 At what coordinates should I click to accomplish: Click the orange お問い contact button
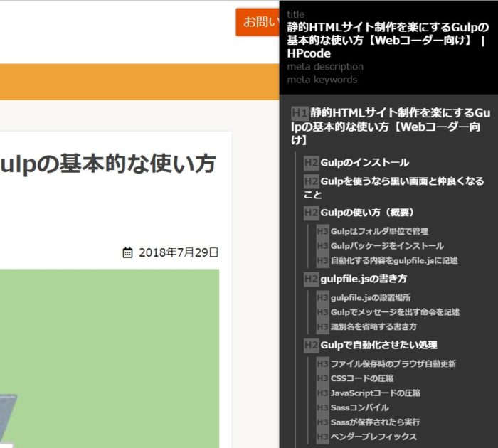tap(258, 22)
